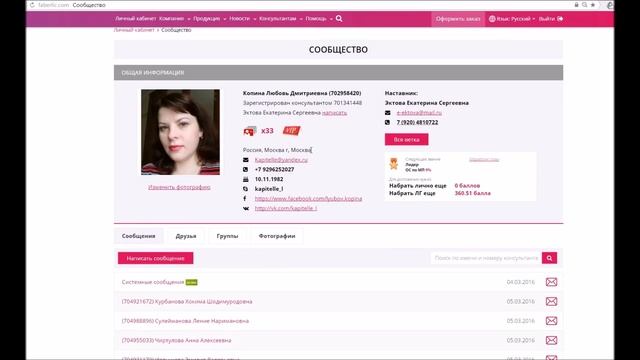Expand the Продукция menu
Image resolution: width=640 pixels, height=360 pixels.
pyautogui.click(x=209, y=19)
